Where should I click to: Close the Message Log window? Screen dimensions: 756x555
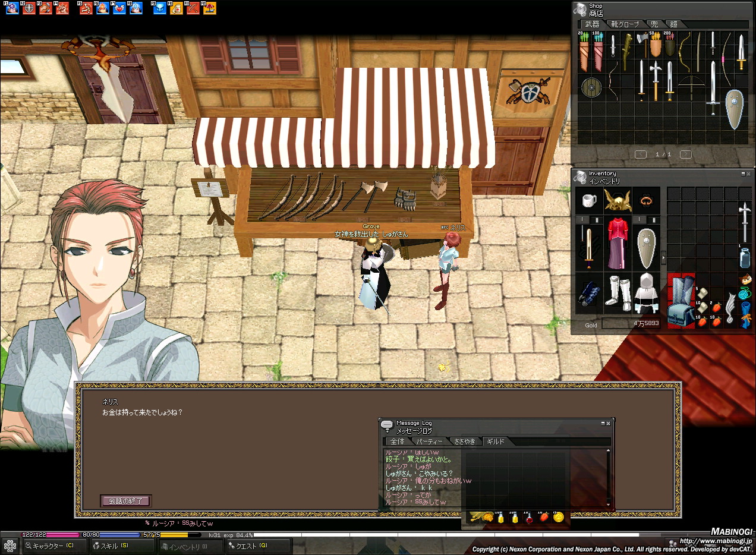[608, 424]
